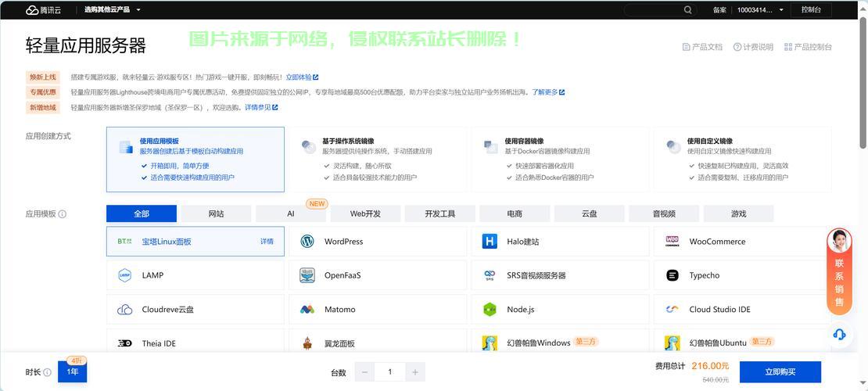This screenshot has height=391, width=868.
Task: Switch to the 游戏 template tab
Action: click(x=738, y=213)
